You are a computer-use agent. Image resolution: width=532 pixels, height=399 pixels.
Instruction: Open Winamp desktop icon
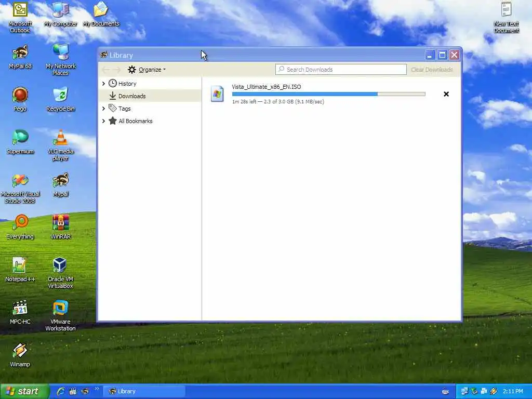[x=20, y=355]
